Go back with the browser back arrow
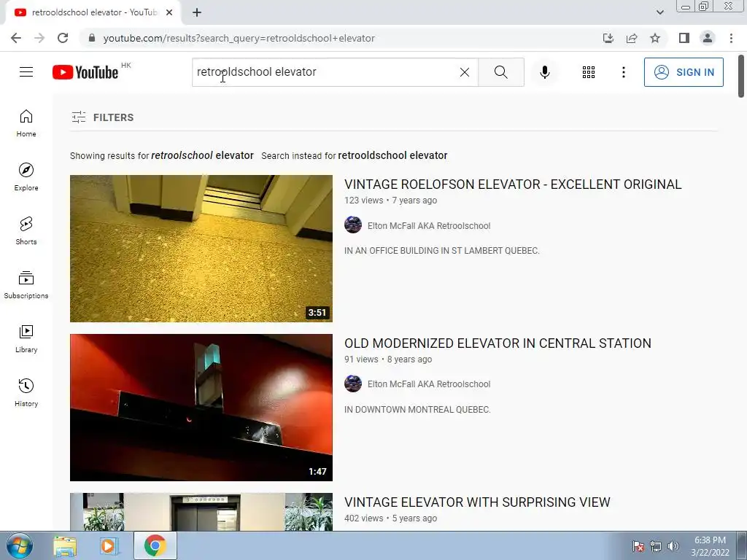This screenshot has width=747, height=560. [x=16, y=38]
